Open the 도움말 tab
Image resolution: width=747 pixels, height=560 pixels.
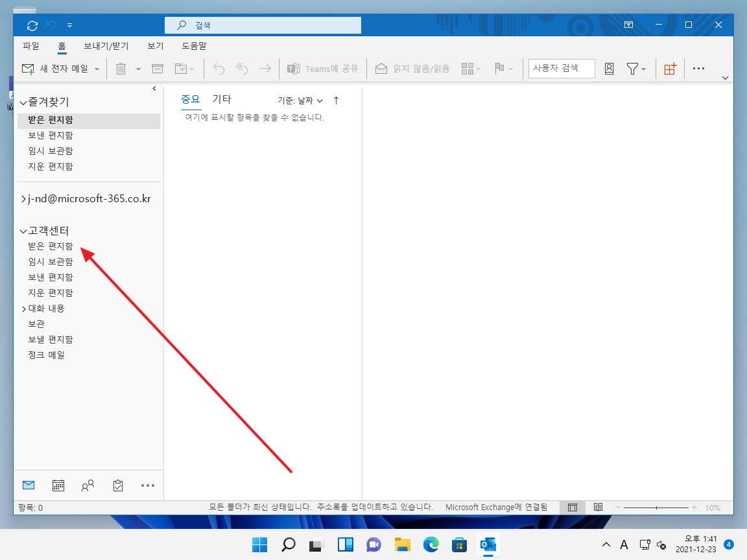point(194,46)
